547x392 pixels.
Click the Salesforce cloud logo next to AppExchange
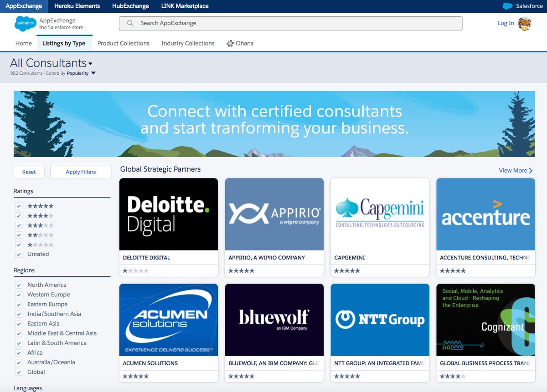(x=26, y=24)
